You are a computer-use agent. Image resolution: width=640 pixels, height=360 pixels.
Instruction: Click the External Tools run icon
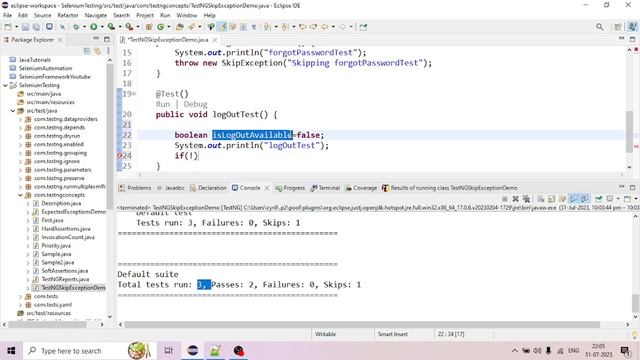pos(129,27)
